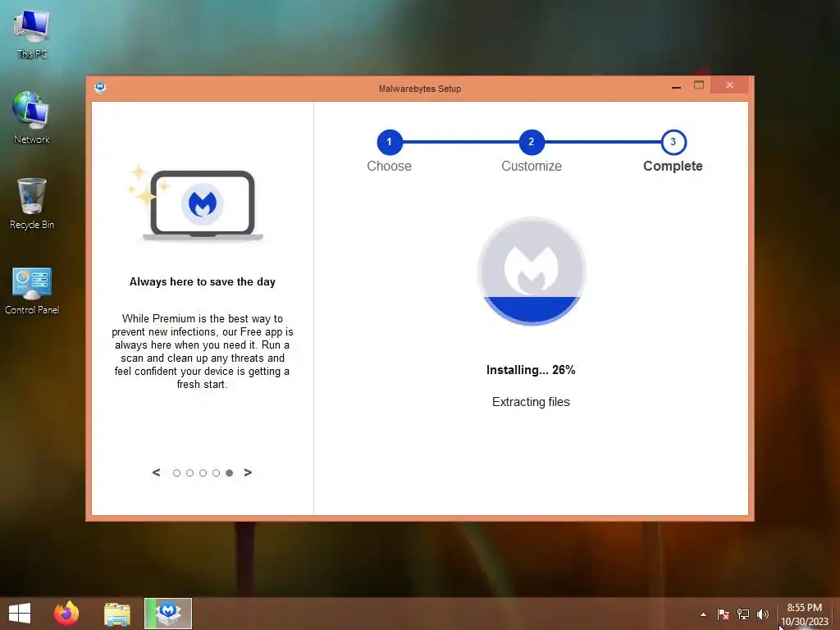The height and width of the screenshot is (630, 840).
Task: Click the Customize step label
Action: point(532,166)
